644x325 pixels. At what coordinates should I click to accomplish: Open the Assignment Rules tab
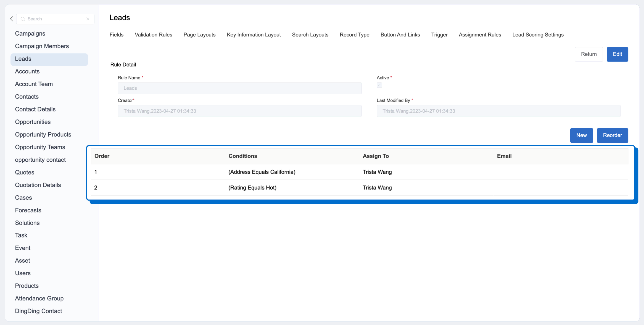(480, 35)
